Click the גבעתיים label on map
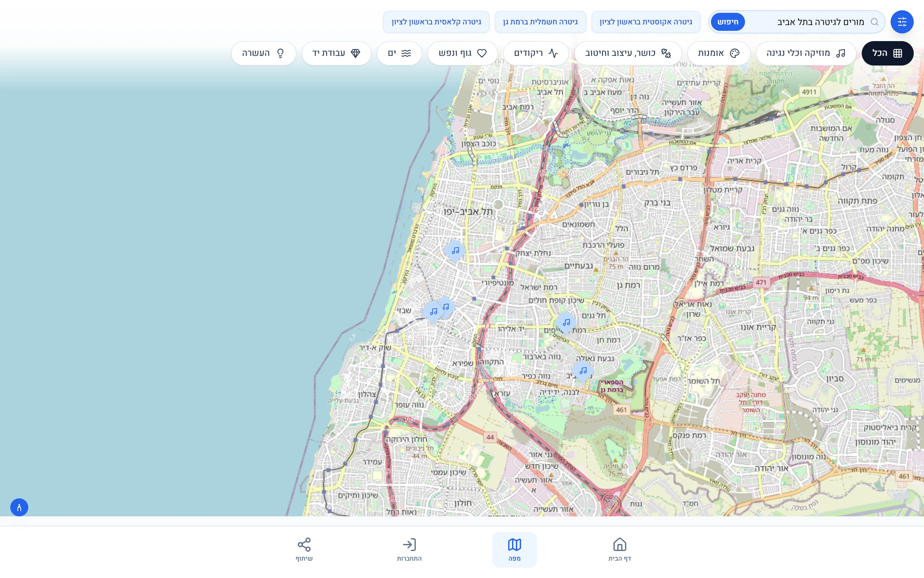Viewport: 924px width, 578px height. click(x=578, y=266)
